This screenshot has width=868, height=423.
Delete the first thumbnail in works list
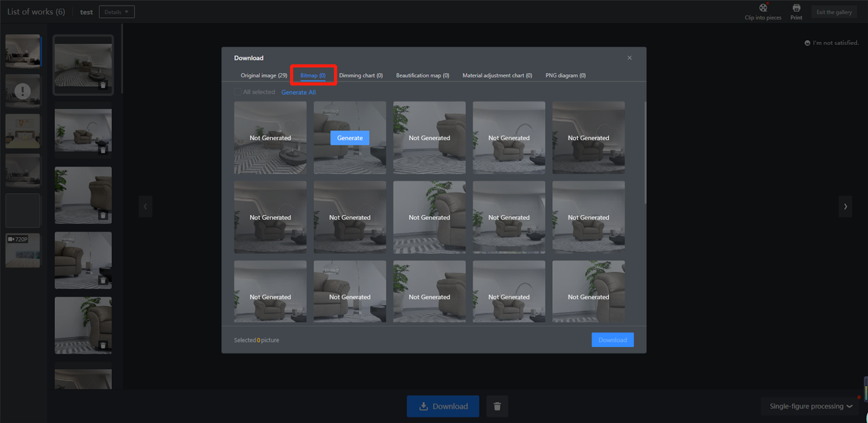click(x=103, y=85)
